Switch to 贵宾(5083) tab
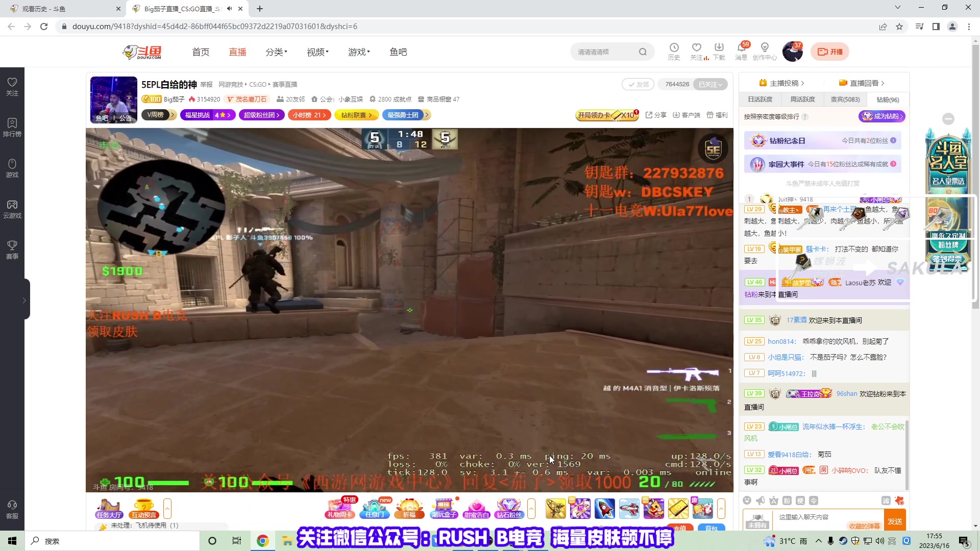This screenshot has height=551, width=980. tap(845, 99)
